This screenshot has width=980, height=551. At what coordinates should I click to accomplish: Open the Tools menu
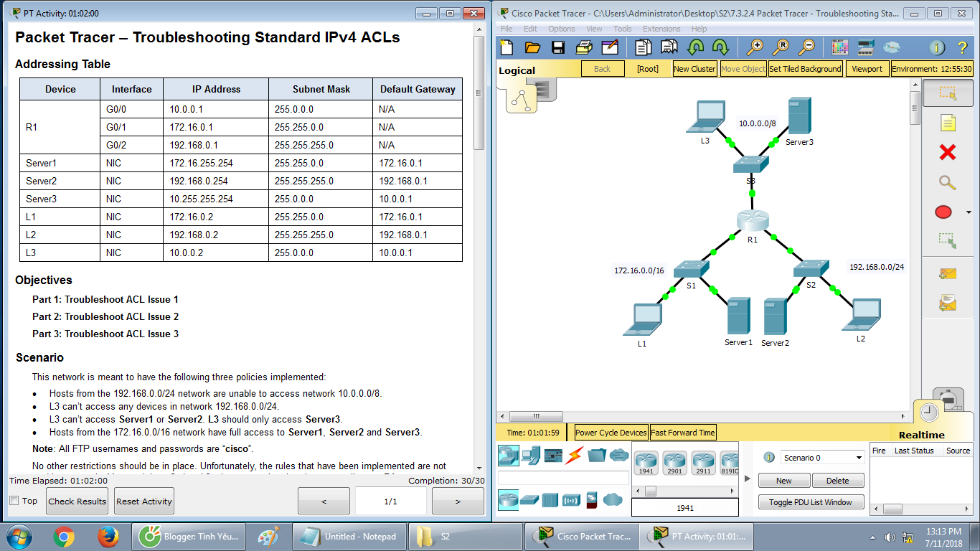click(x=623, y=29)
